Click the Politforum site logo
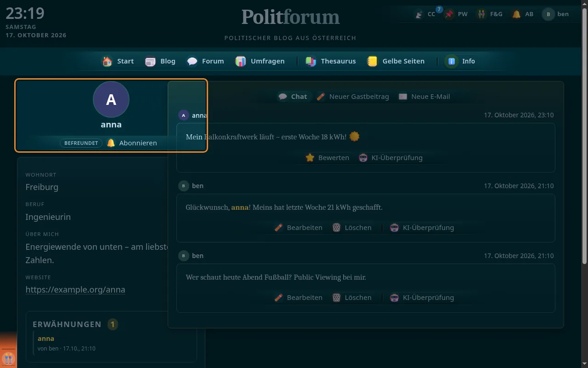Image resolution: width=588 pixels, height=368 pixels. (290, 17)
